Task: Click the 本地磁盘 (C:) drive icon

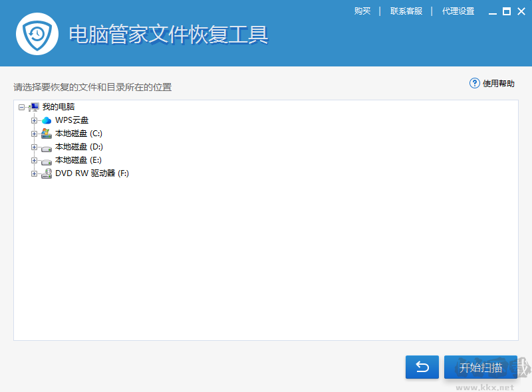Action: pos(45,133)
